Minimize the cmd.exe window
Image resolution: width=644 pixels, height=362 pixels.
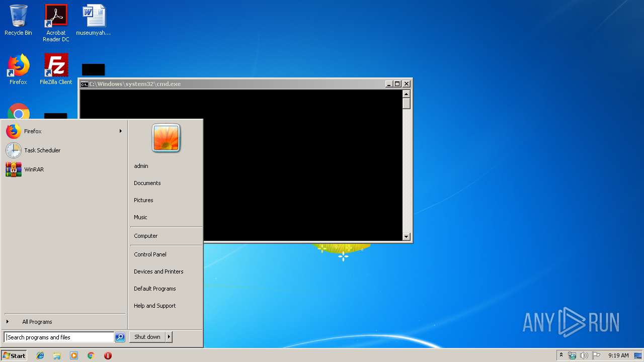389,84
